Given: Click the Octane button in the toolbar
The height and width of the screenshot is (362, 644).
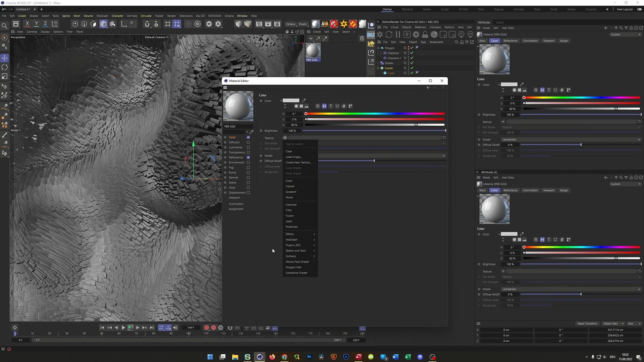Looking at the screenshot, I should pos(291,24).
